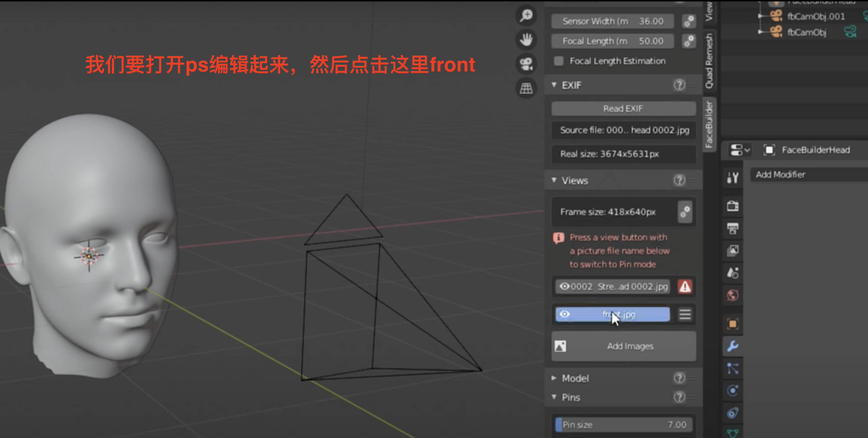Adjust the Pin size slider
Screen dimensions: 868x438
(x=623, y=425)
